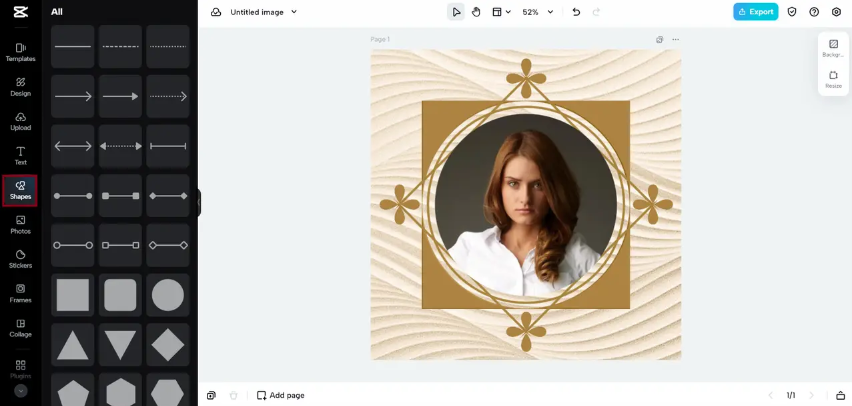Viewport: 852px width, 406px height.
Task: Click the CapCut logo icon
Action: [x=21, y=12]
